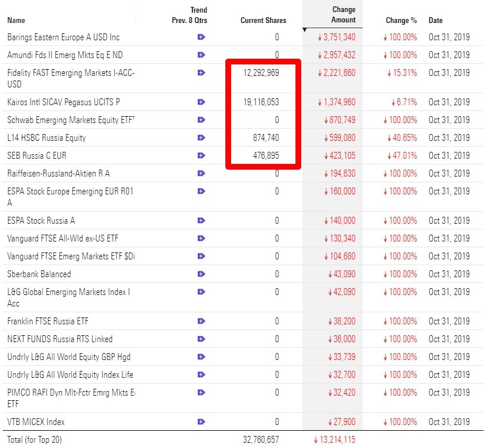This screenshot has height=448, width=484.
Task: Open trend icon for Vanguard FTSE All-Wld ex-US ETF
Action: [201, 238]
